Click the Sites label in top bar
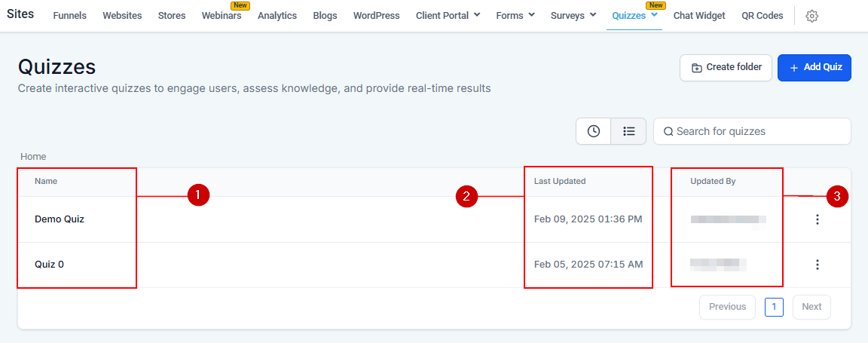 click(x=20, y=14)
